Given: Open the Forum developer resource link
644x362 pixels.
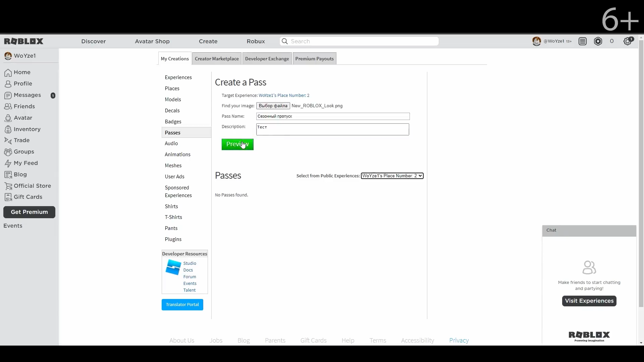Looking at the screenshot, I should tap(190, 277).
